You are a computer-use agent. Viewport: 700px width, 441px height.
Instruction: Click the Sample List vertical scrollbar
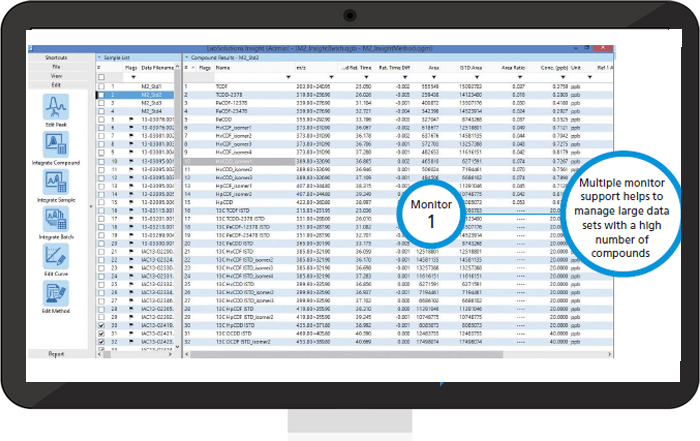pos(176,200)
